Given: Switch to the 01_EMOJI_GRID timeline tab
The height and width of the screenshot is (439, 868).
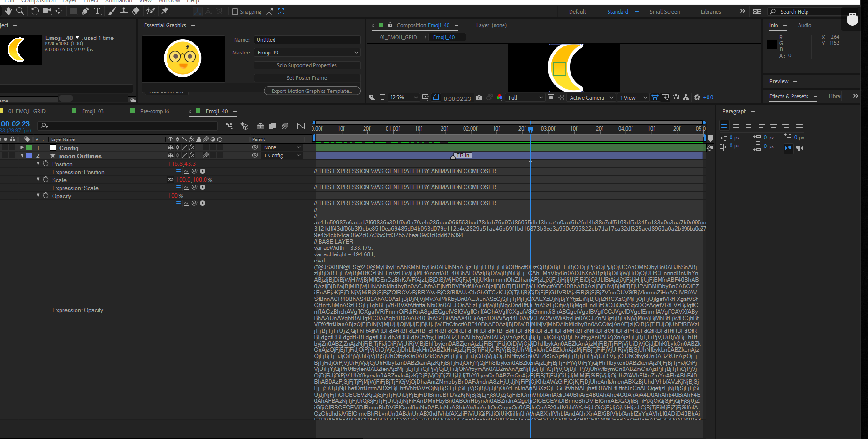Looking at the screenshot, I should click(27, 111).
